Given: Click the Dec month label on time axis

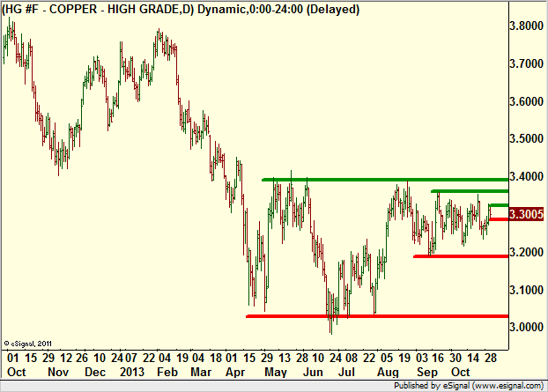Looking at the screenshot, I should [x=95, y=372].
